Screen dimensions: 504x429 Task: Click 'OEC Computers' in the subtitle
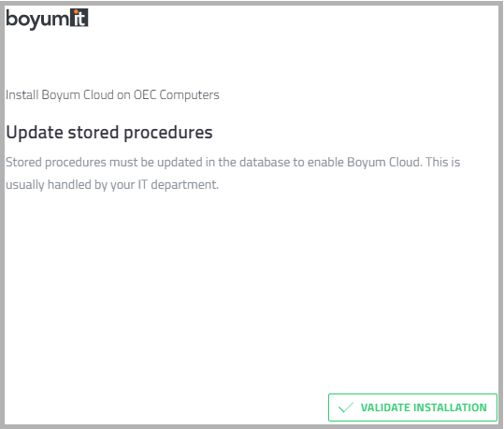pos(177,95)
